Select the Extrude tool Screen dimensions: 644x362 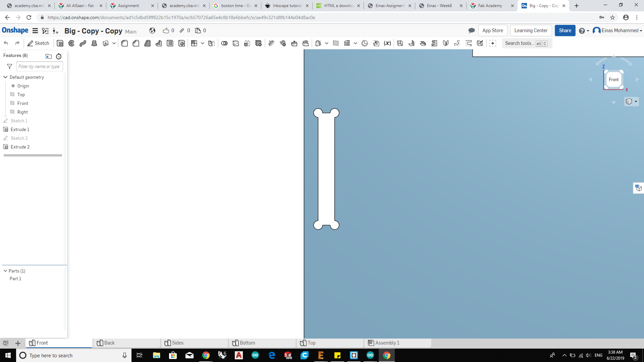coord(60,43)
